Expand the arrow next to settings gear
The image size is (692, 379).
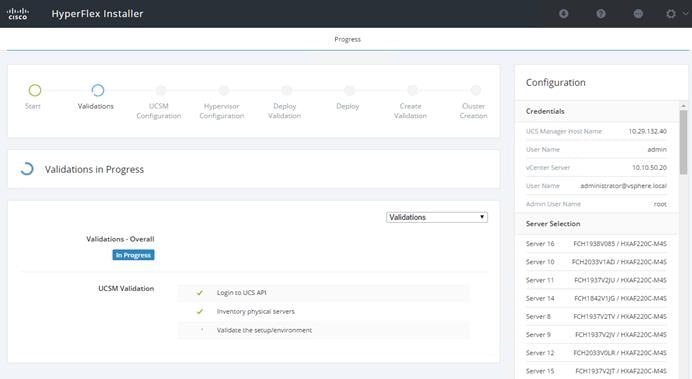685,13
